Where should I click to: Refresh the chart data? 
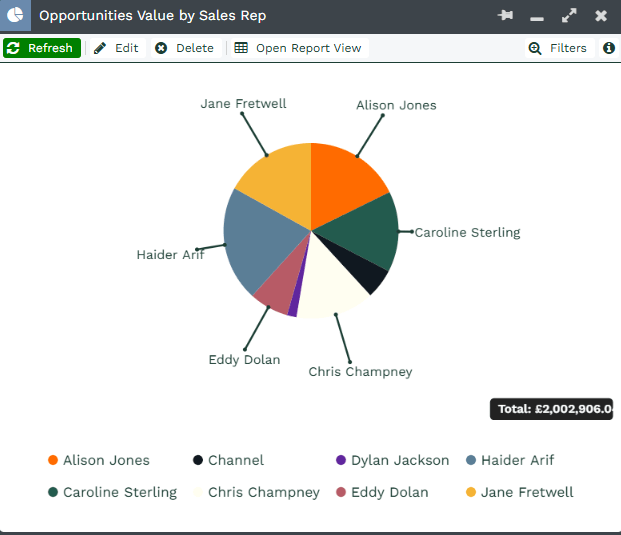41,48
